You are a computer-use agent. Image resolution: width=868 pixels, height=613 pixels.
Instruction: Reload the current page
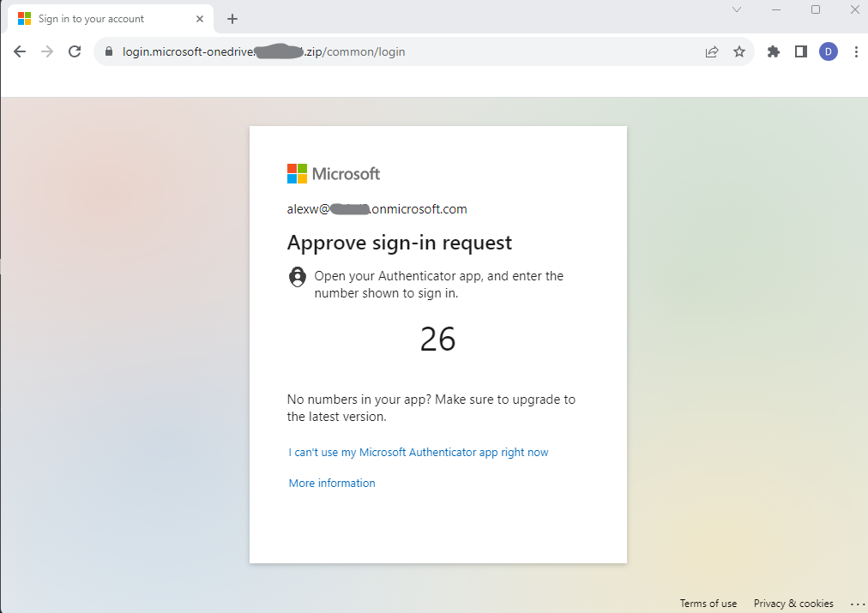coord(75,51)
